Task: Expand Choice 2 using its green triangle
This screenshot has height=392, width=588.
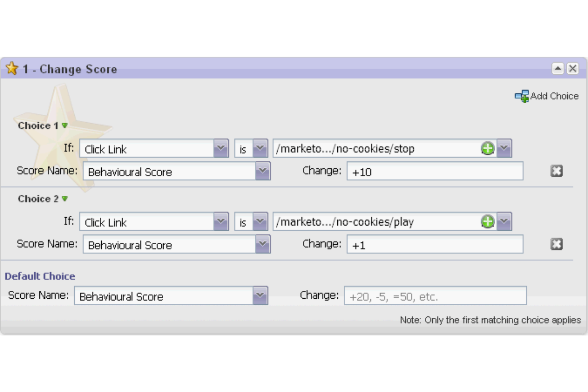Action: [x=65, y=199]
